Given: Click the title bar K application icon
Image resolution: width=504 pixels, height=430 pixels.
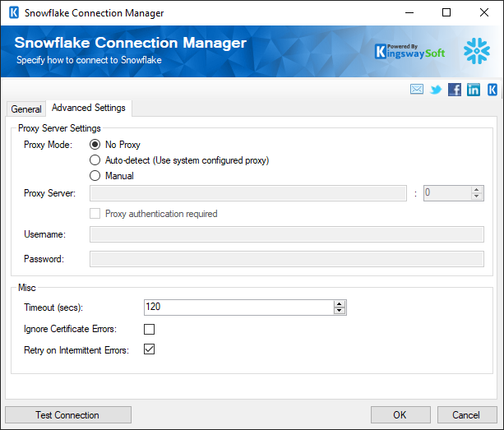Looking at the screenshot, I should 14,13.
